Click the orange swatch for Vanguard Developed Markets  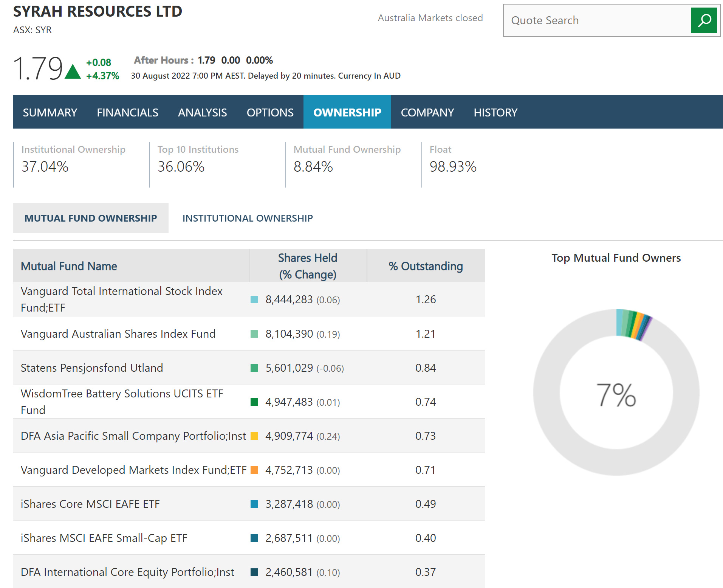point(254,470)
